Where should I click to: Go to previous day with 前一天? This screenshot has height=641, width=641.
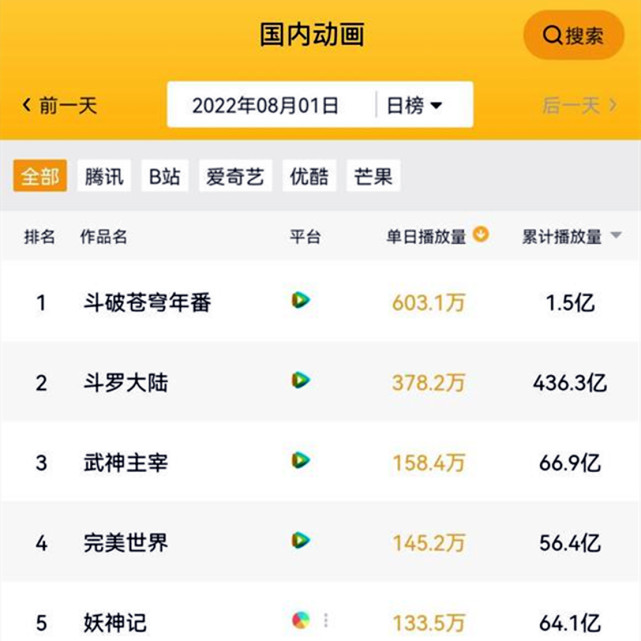(x=60, y=105)
